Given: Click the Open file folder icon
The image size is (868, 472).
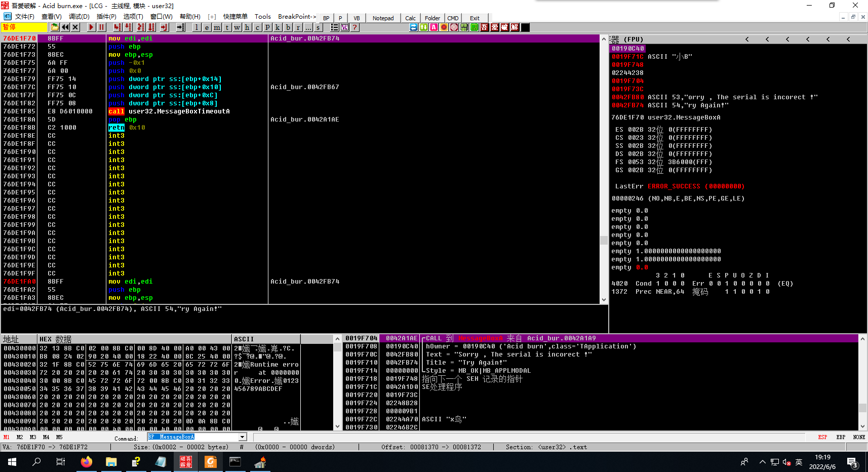Looking at the screenshot, I should [55, 27].
